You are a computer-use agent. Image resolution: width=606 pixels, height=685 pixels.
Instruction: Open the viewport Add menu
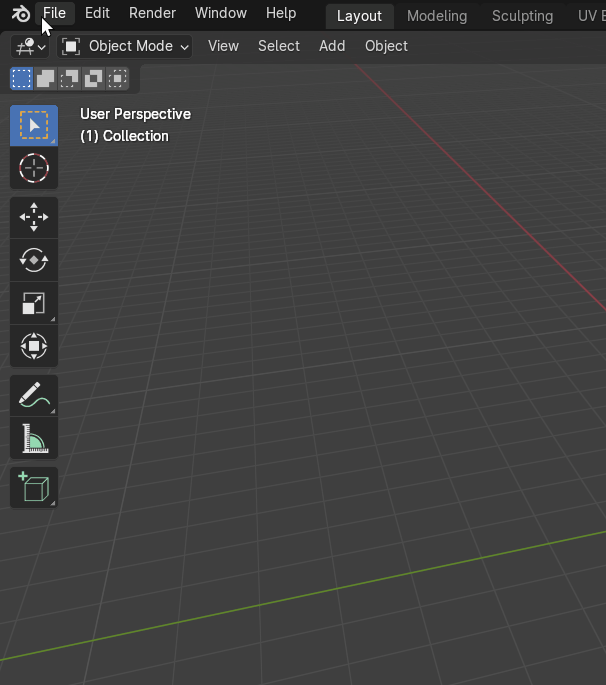(x=332, y=46)
